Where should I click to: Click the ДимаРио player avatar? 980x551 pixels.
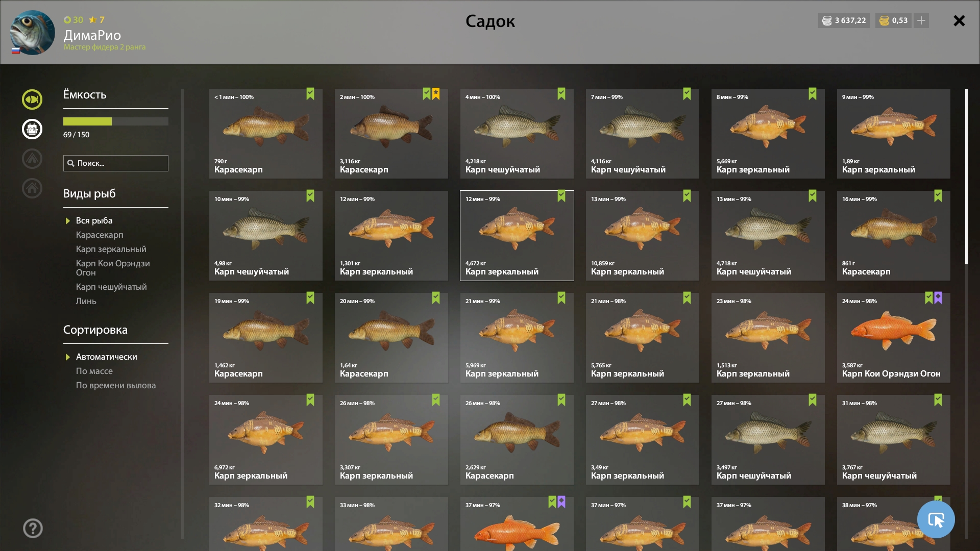click(x=33, y=32)
